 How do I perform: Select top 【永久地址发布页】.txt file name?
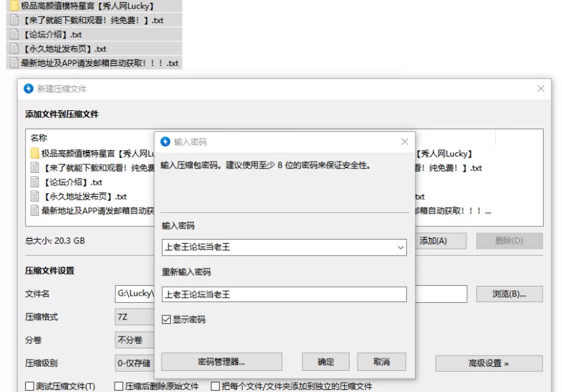click(65, 48)
